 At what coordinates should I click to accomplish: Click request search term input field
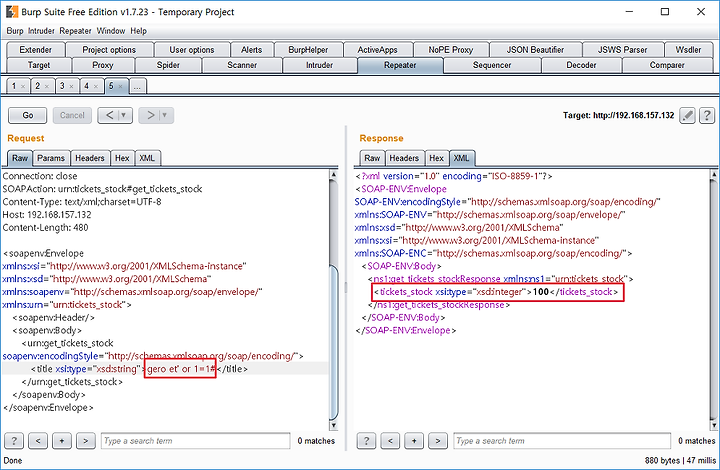196,441
